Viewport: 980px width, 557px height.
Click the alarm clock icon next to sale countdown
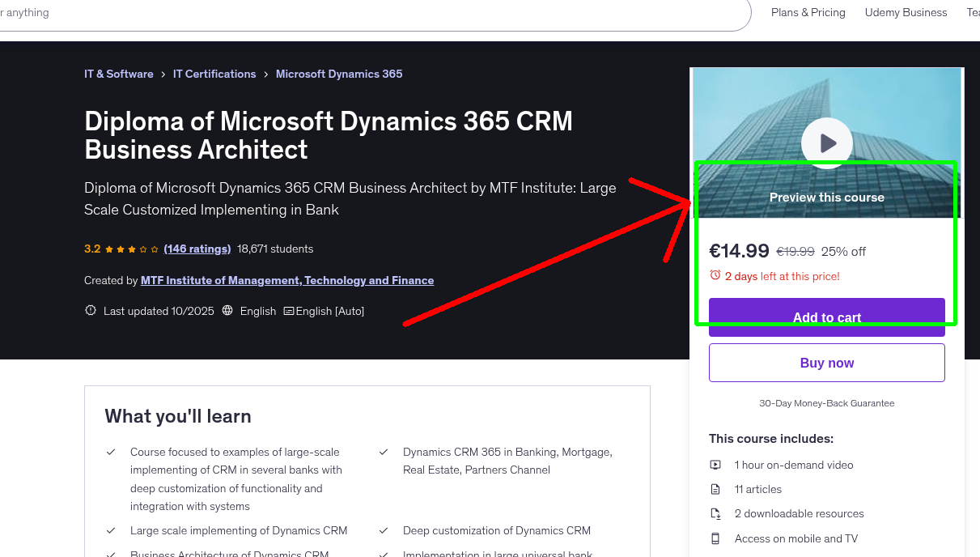[716, 276]
